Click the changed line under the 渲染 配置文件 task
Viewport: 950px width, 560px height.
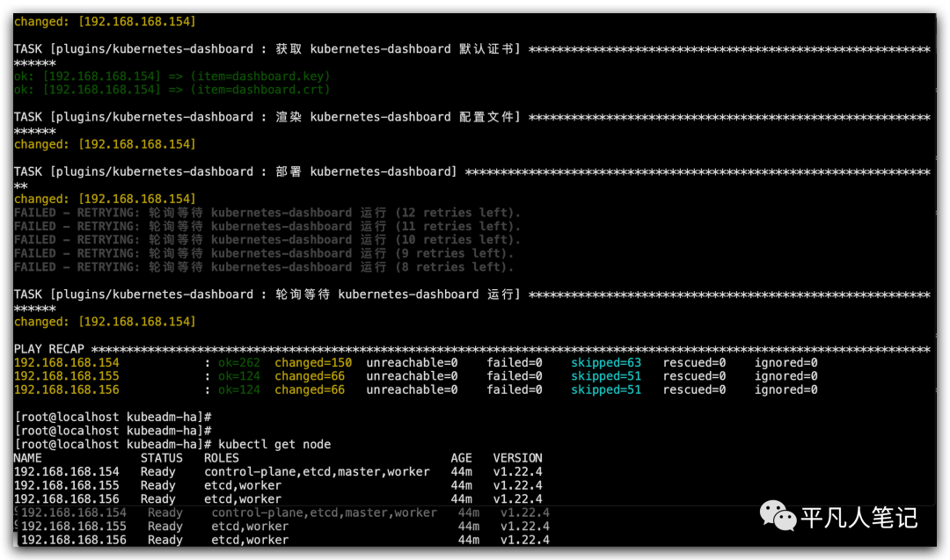[x=105, y=144]
